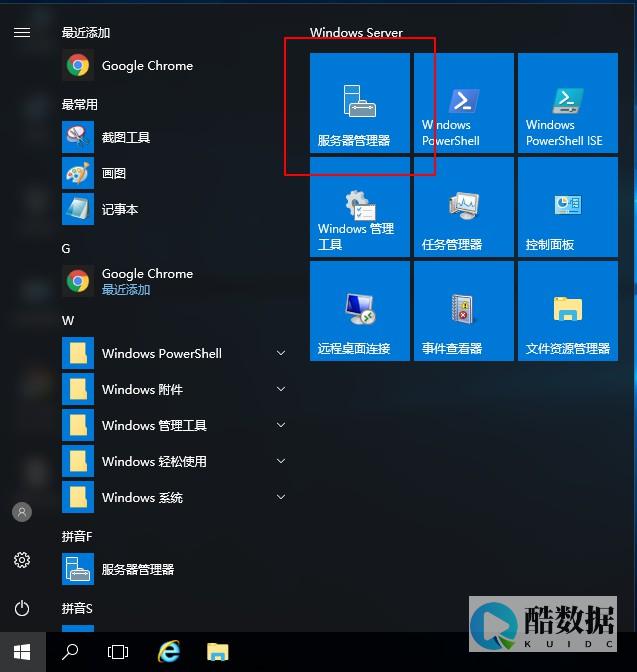The height and width of the screenshot is (672, 637).
Task: Launch 截图工具 from the most used list
Action: 174,137
